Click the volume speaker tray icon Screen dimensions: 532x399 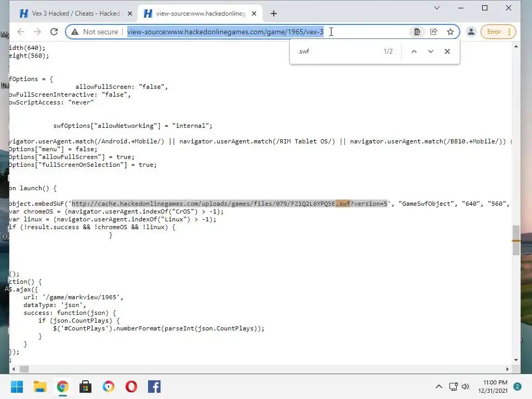point(465,387)
